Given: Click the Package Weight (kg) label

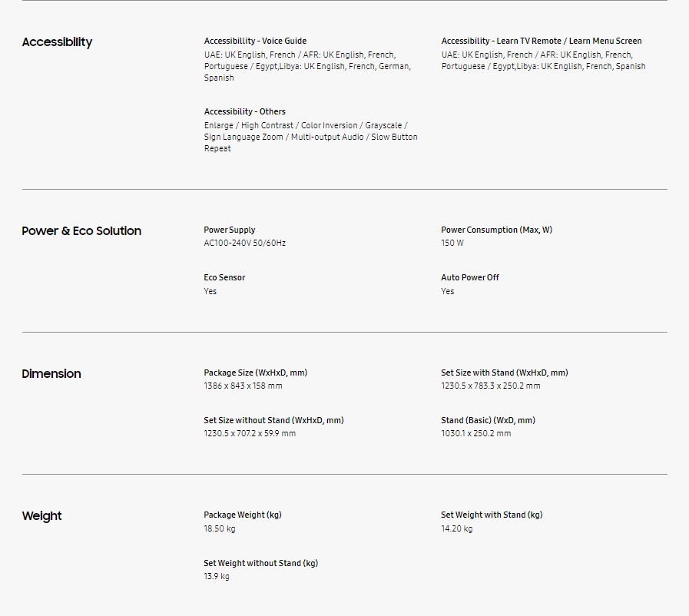Looking at the screenshot, I should tap(242, 515).
